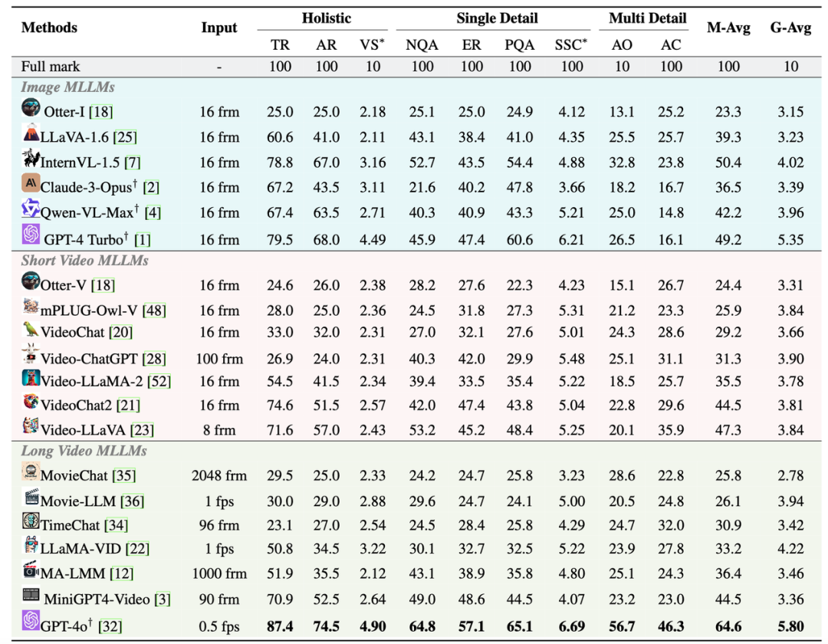Open reference [28] for Video-ChatGPT
The image size is (828, 644).
(x=153, y=359)
